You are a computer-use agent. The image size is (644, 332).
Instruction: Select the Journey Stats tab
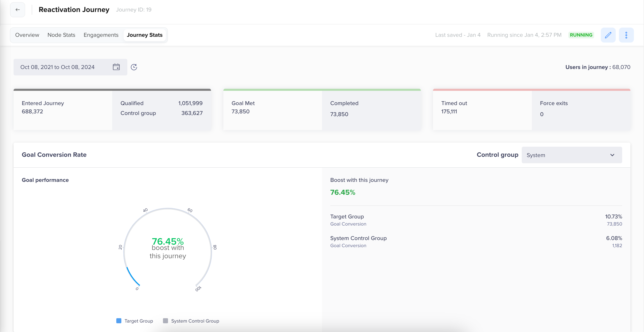[145, 35]
